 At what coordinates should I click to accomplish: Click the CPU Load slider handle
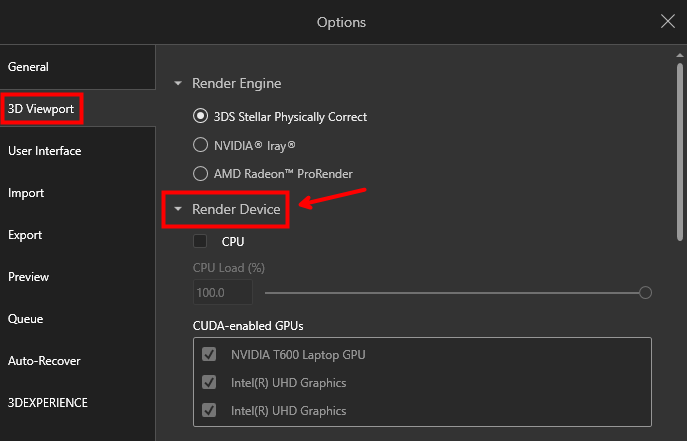point(645,293)
